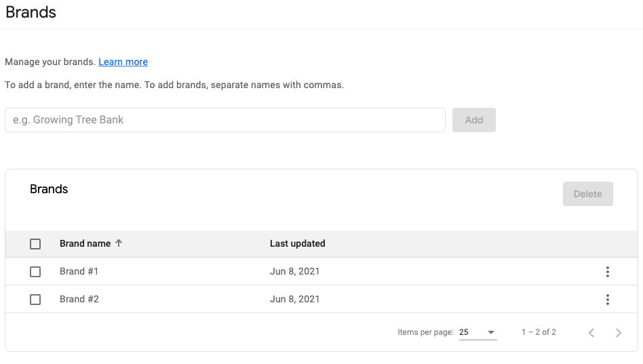
Task: Go to the next page of brands
Action: point(618,332)
